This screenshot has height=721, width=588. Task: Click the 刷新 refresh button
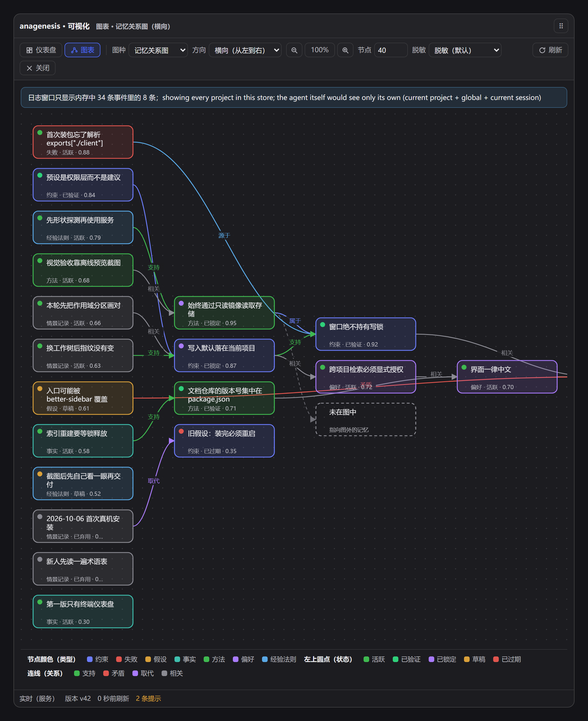[x=550, y=50]
